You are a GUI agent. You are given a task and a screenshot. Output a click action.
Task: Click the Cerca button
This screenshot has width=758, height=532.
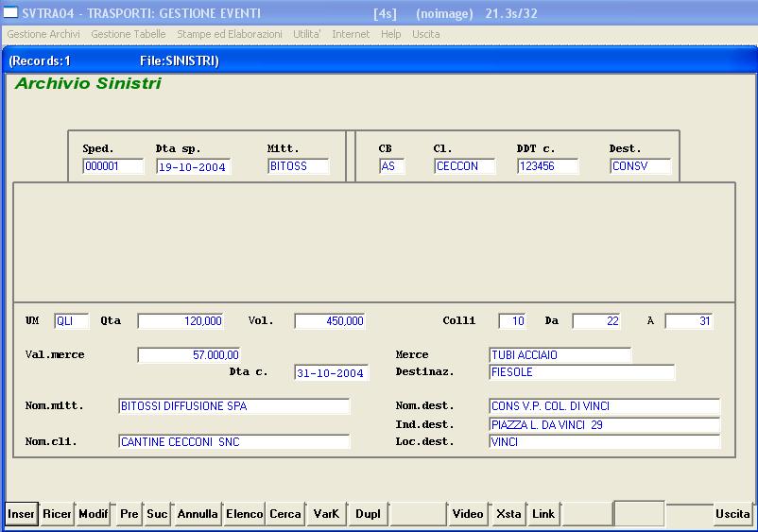[x=285, y=514]
